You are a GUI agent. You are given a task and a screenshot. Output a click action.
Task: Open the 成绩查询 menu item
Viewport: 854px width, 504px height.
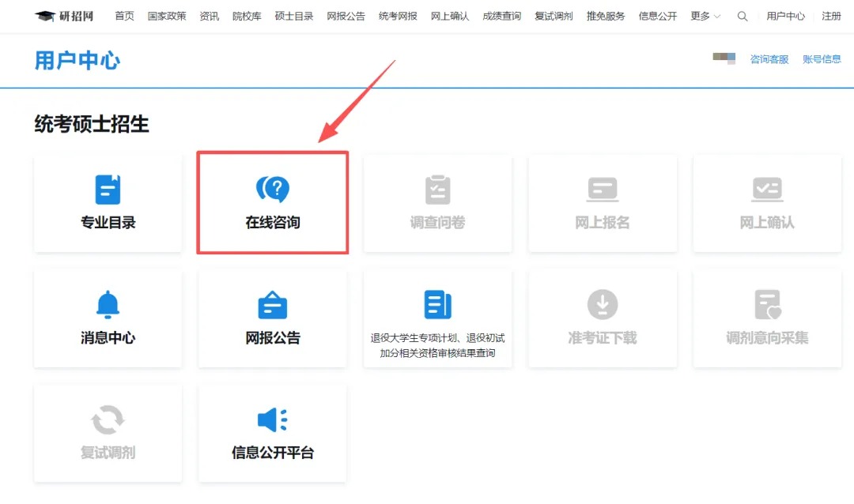501,16
